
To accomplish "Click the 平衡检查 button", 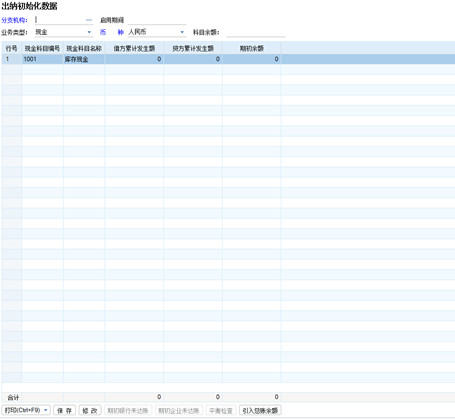I will coord(221,410).
